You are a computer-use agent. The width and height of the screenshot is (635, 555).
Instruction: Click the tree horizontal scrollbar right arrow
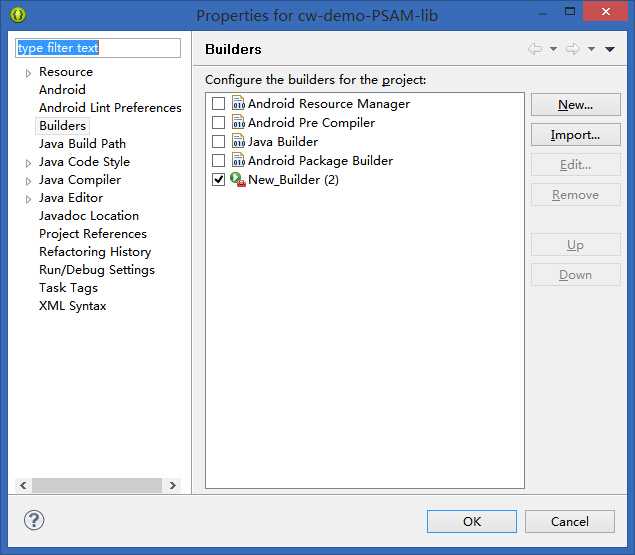pyautogui.click(x=173, y=485)
